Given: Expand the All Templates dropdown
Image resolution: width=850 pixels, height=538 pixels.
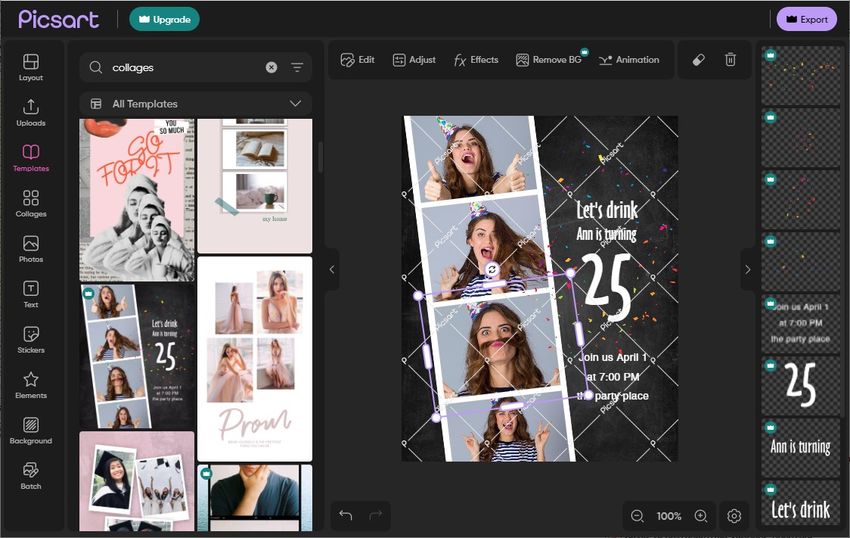Looking at the screenshot, I should tap(295, 104).
